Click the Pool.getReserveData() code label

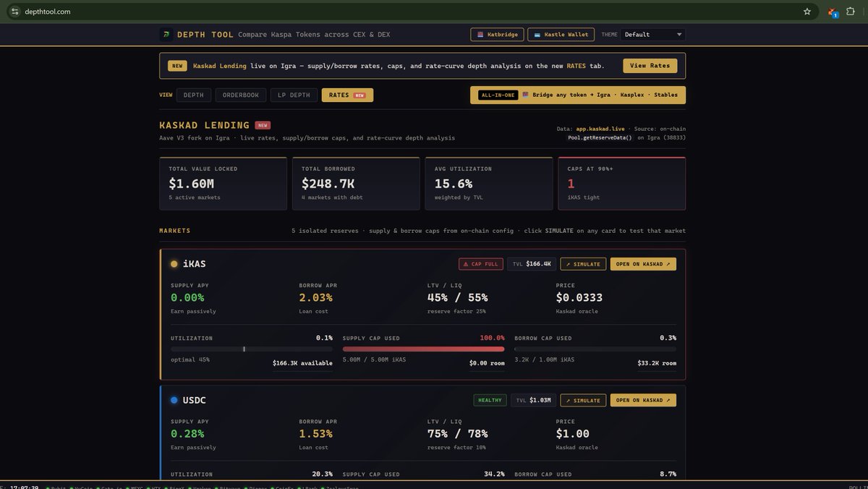coord(600,137)
